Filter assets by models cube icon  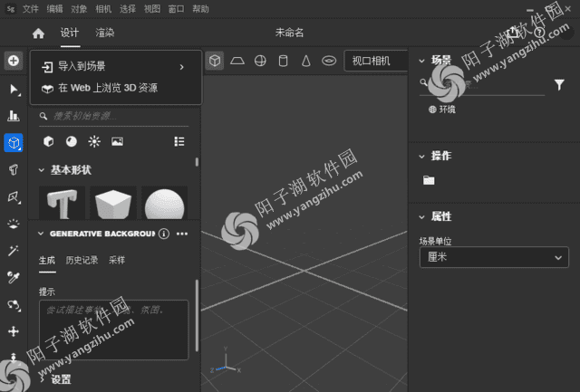tap(48, 141)
